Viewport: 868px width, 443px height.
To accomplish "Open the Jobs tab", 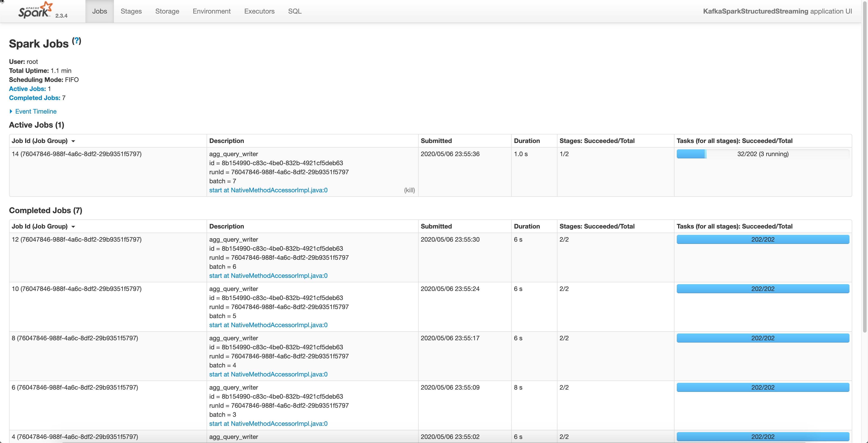I will 99,11.
